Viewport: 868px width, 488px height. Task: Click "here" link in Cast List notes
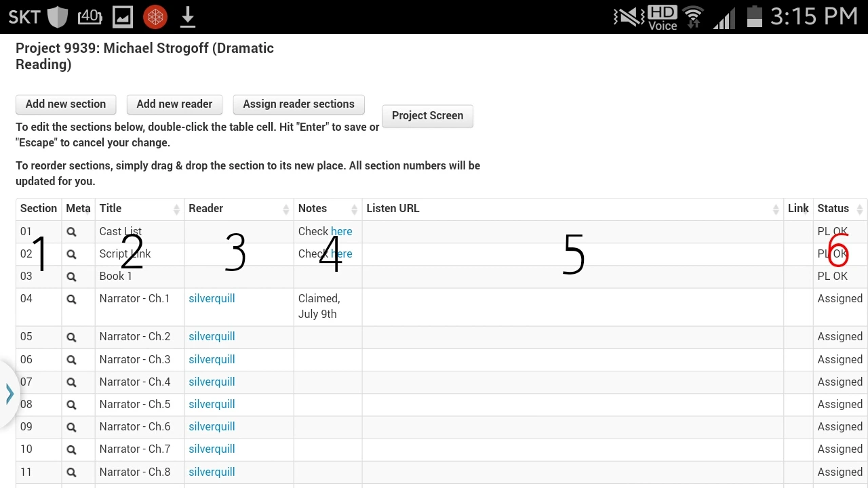(342, 231)
